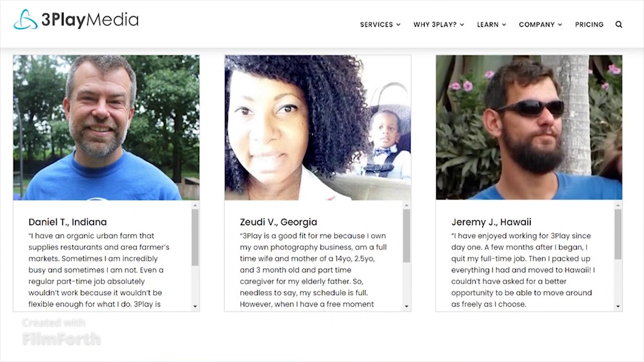Expand the Why 3Play? dropdown

[x=439, y=25]
